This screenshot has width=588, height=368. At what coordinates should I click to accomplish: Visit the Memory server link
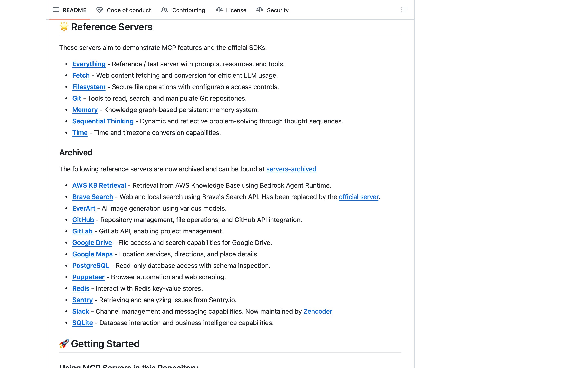pyautogui.click(x=85, y=110)
